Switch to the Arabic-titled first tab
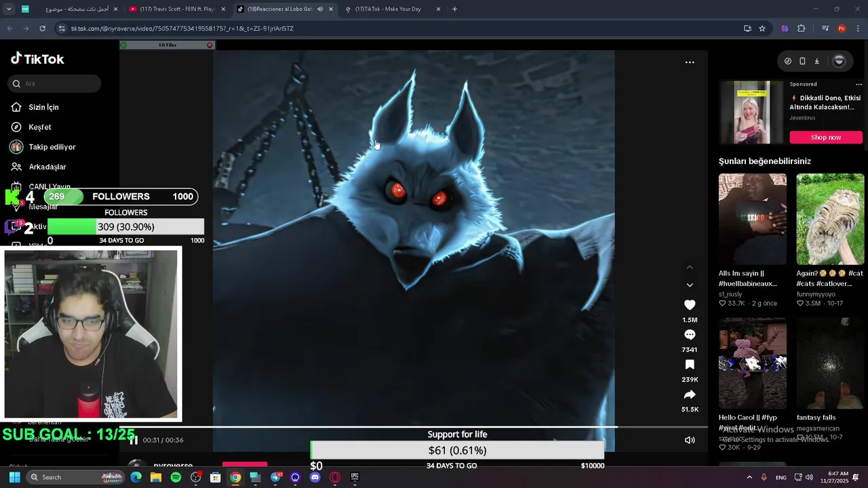The width and height of the screenshot is (868, 488). tap(70, 9)
